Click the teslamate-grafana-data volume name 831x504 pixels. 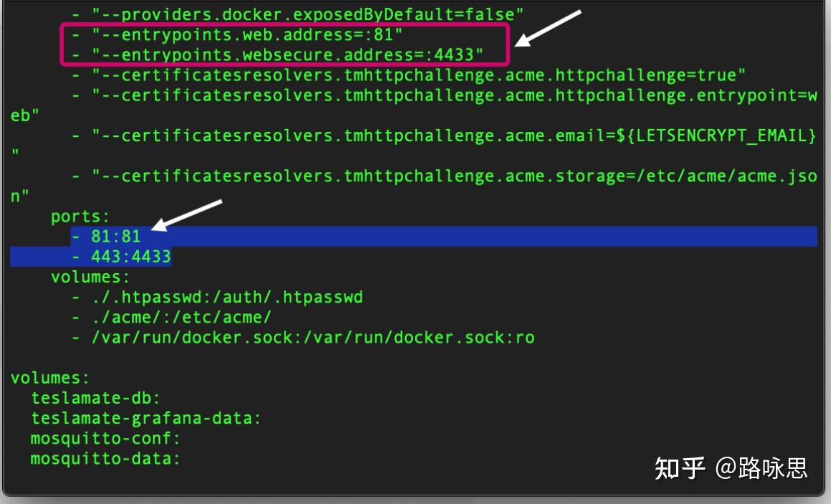(146, 417)
